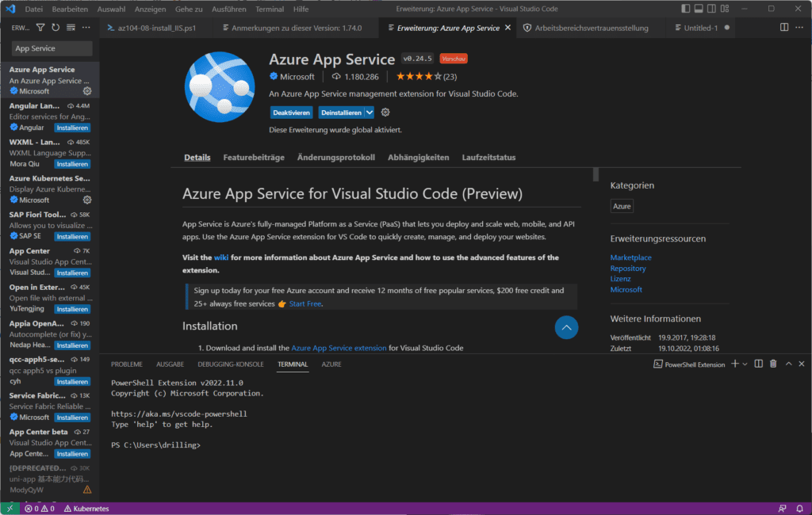The height and width of the screenshot is (515, 812).
Task: Install the Service Fabric extension
Action: [72, 418]
